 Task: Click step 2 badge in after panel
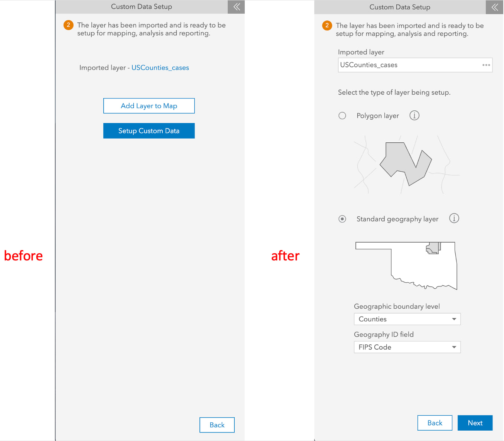click(326, 26)
